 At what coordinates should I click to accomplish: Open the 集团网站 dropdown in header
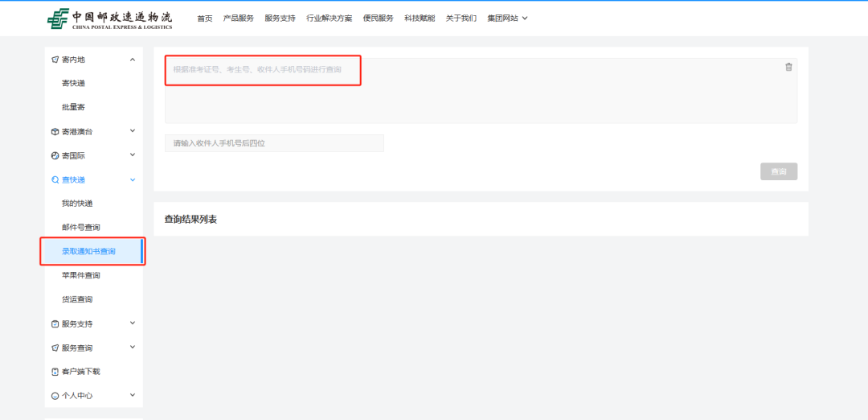(x=507, y=19)
